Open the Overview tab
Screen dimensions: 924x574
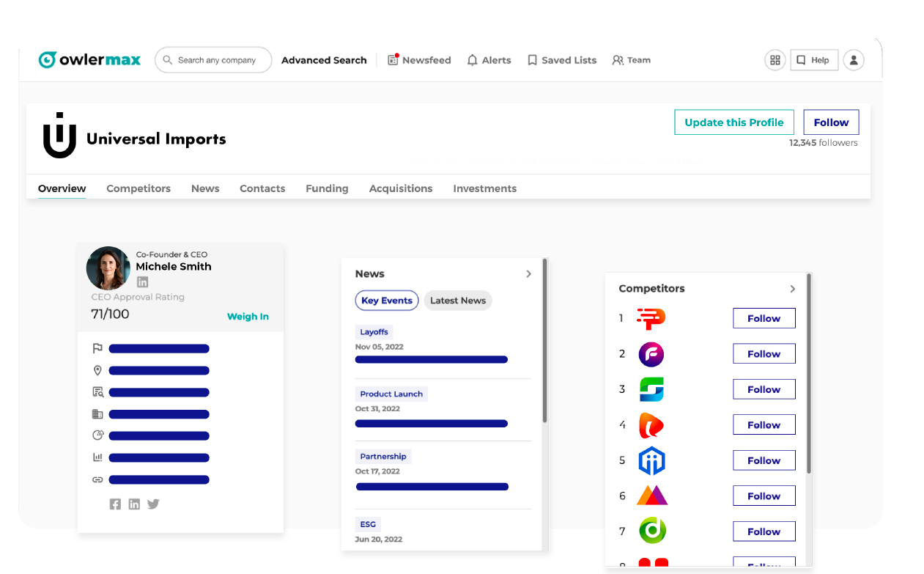(62, 188)
